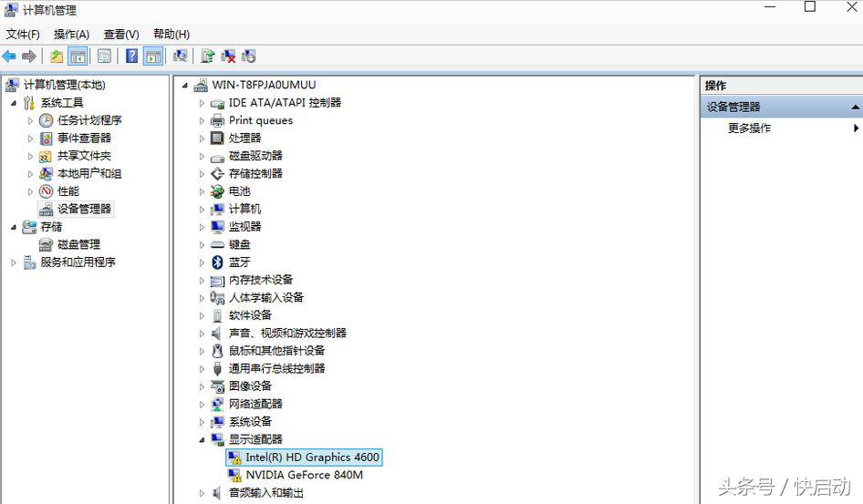This screenshot has width=863, height=504.
Task: Click the 图像设备 camera icon
Action: (217, 386)
